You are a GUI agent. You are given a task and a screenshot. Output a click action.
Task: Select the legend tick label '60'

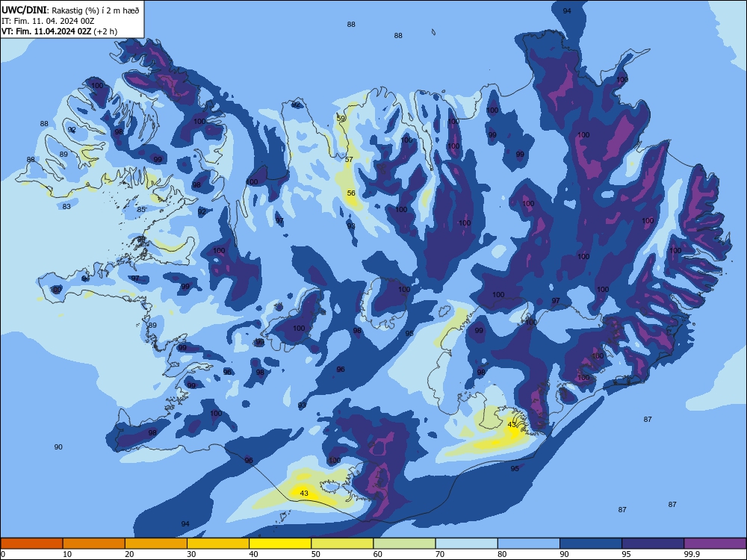coord(378,554)
